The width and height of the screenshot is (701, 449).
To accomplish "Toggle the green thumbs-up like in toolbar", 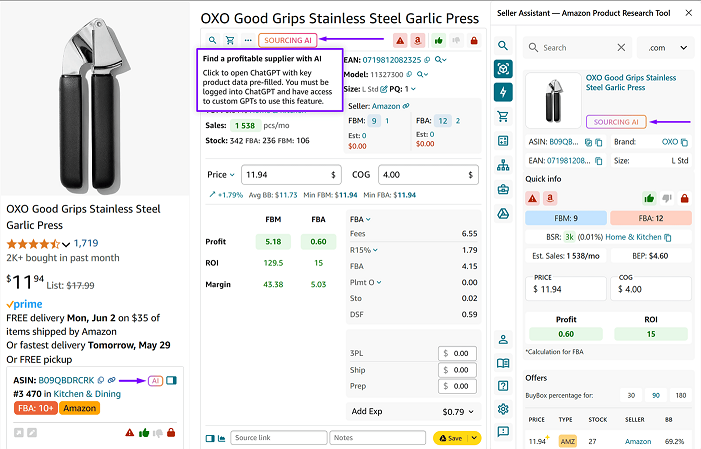I will tap(439, 41).
